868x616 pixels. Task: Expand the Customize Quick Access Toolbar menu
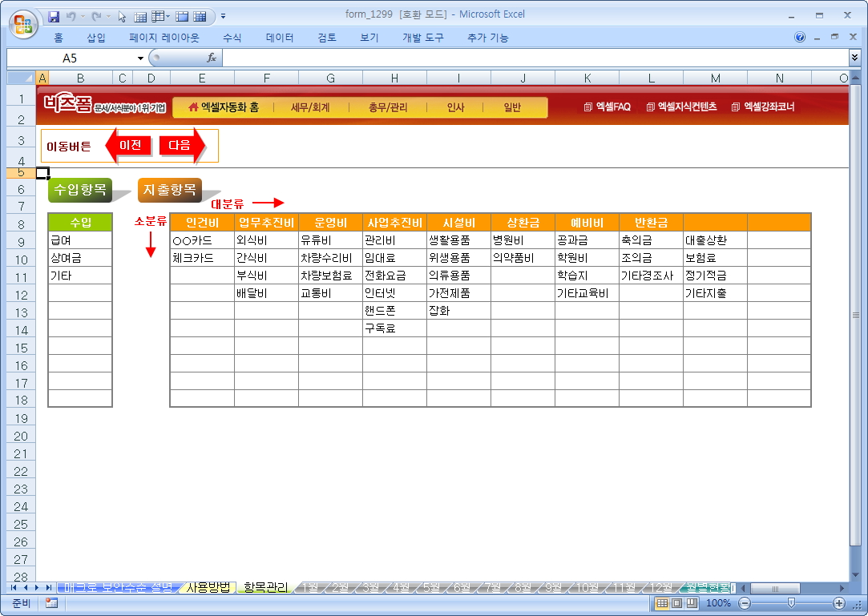[x=223, y=15]
